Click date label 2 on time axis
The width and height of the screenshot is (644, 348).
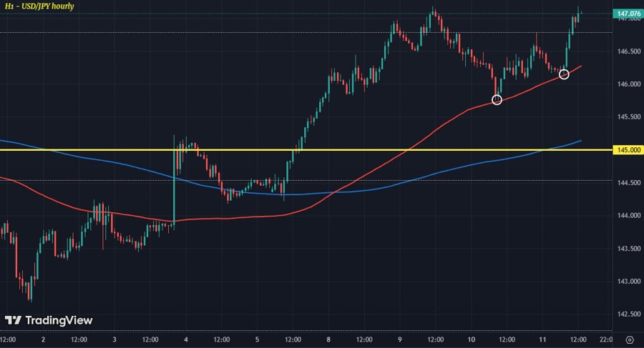click(x=43, y=339)
